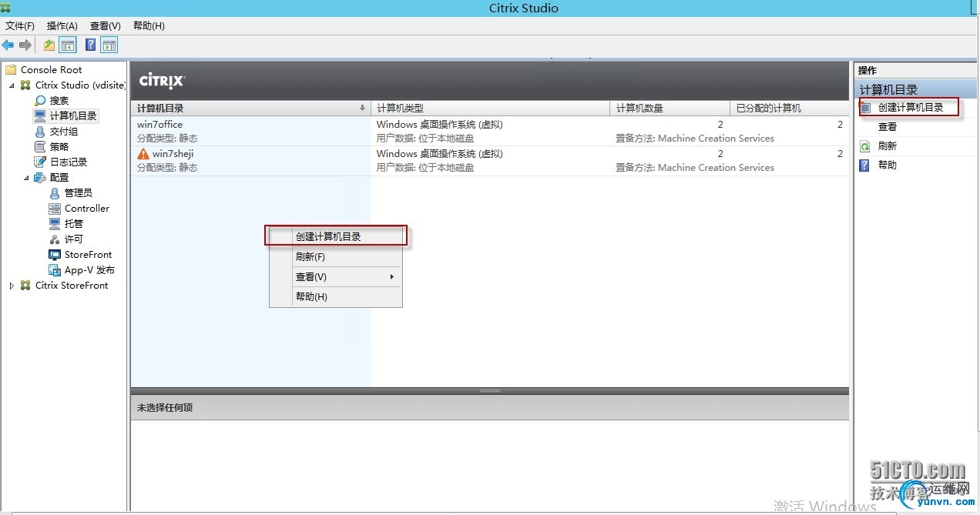Choose 帮助(H) in the context menu

point(336,296)
